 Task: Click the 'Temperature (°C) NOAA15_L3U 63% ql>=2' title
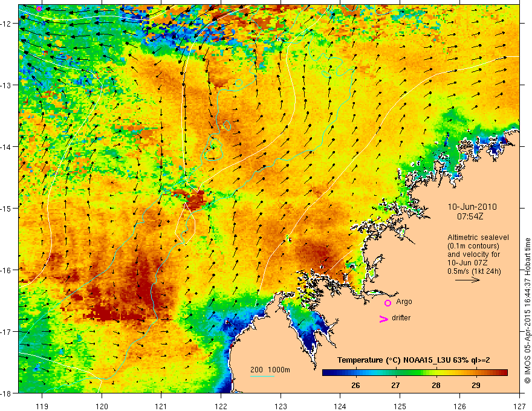414,360
